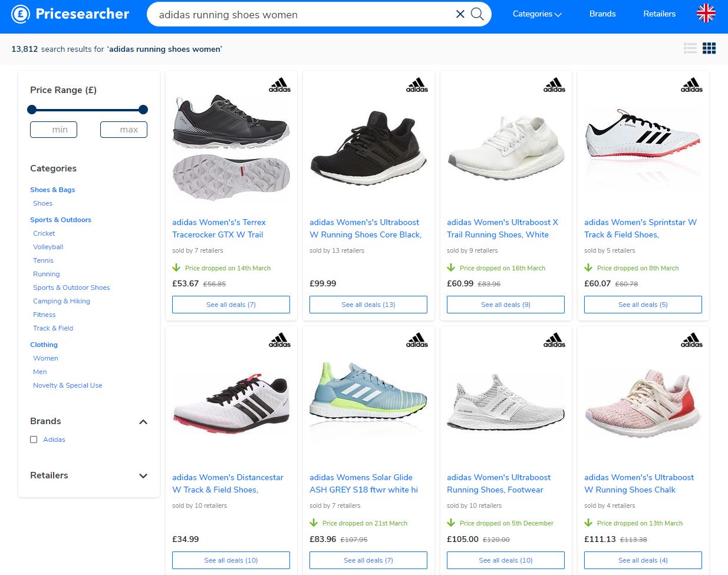This screenshot has width=728, height=575.
Task: Click price drop arrow for 8th March
Action: 588,267
